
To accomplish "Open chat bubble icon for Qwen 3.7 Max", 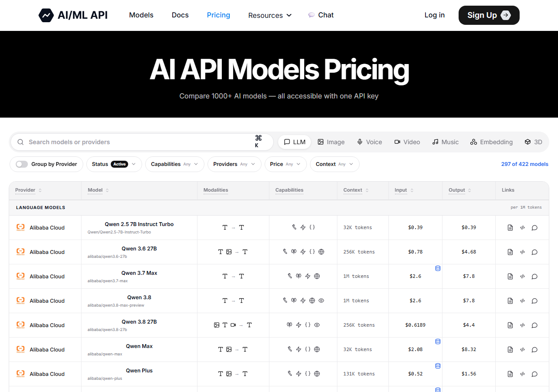I will pyautogui.click(x=534, y=277).
